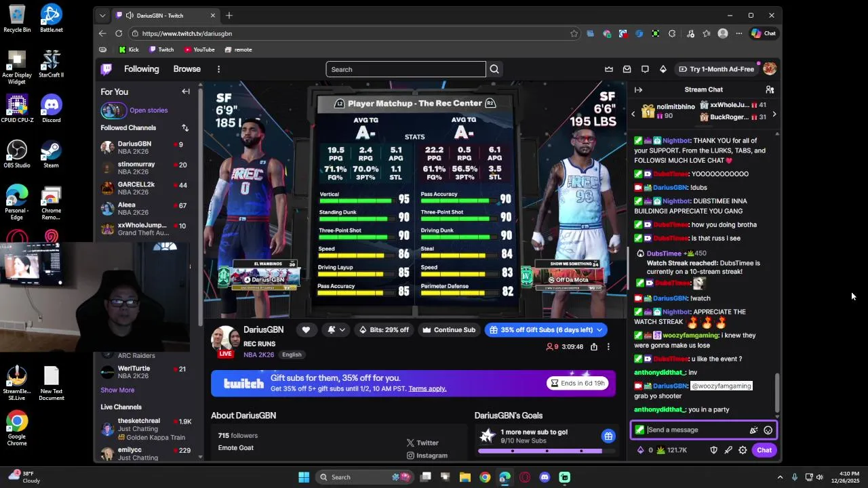This screenshot has height=488, width=868.
Task: Click Try 1-Month Ad-Free button
Action: [716, 69]
